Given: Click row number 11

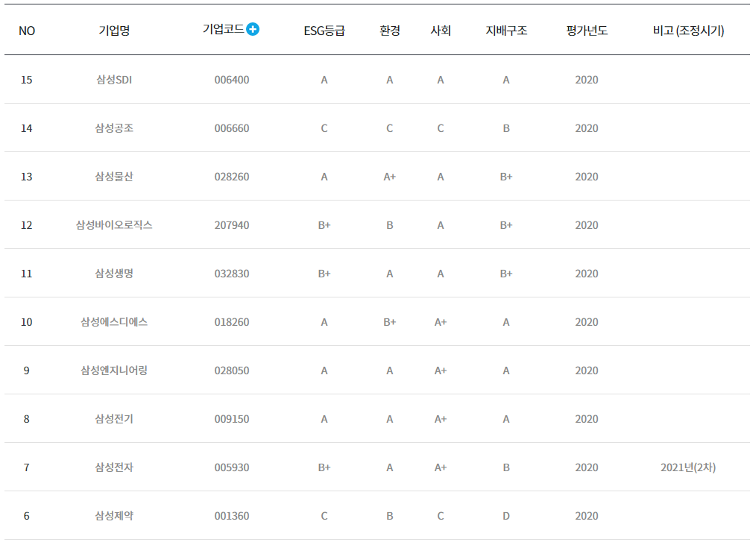Looking at the screenshot, I should click(x=27, y=274).
